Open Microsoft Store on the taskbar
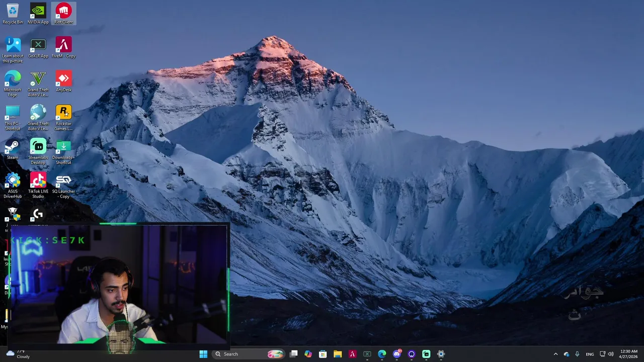 (323, 354)
